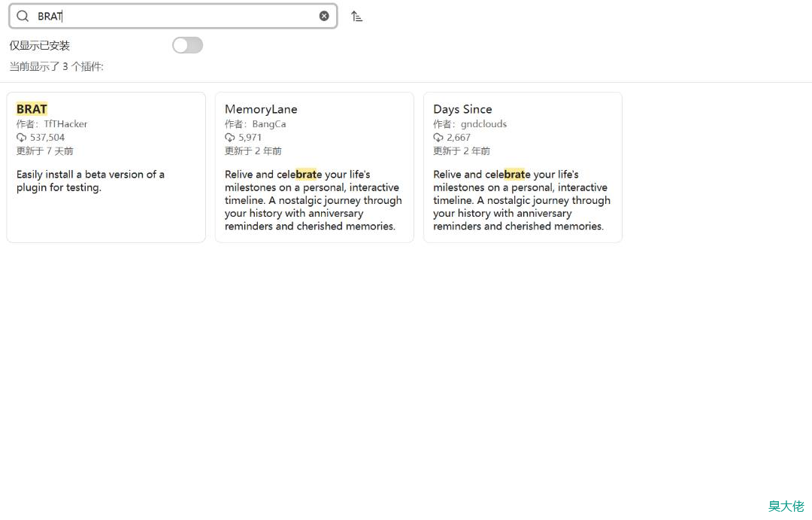Click 更新于 7 天前 on BRAT card
The image size is (812, 520).
tap(45, 151)
